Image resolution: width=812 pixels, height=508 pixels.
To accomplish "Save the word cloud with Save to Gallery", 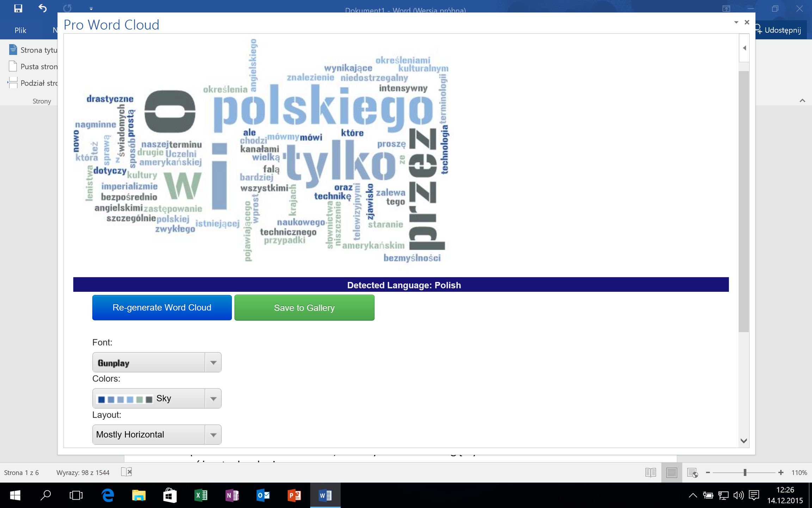I will (304, 307).
